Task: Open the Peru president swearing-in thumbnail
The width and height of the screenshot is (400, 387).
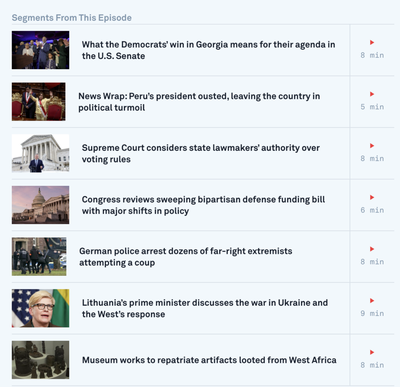Action: [39, 102]
